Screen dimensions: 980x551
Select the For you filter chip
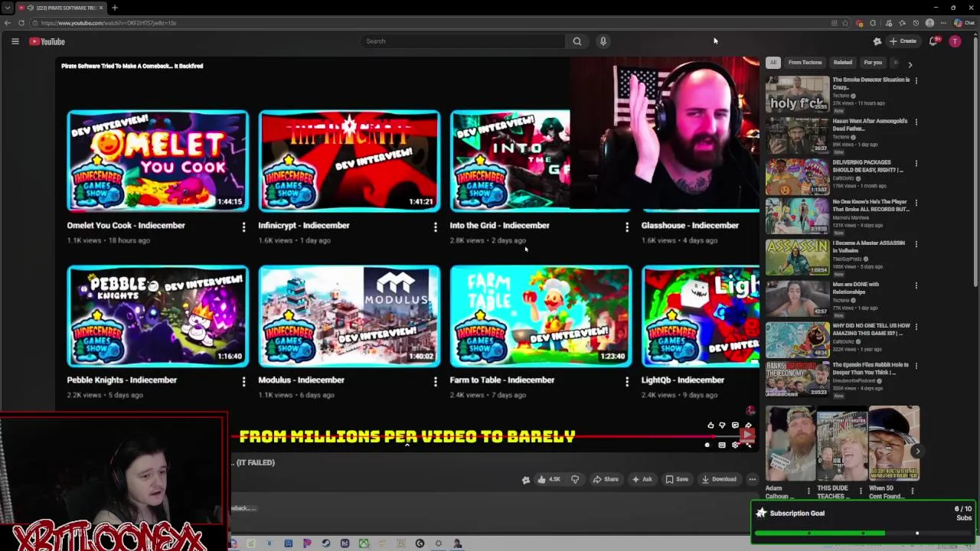873,63
